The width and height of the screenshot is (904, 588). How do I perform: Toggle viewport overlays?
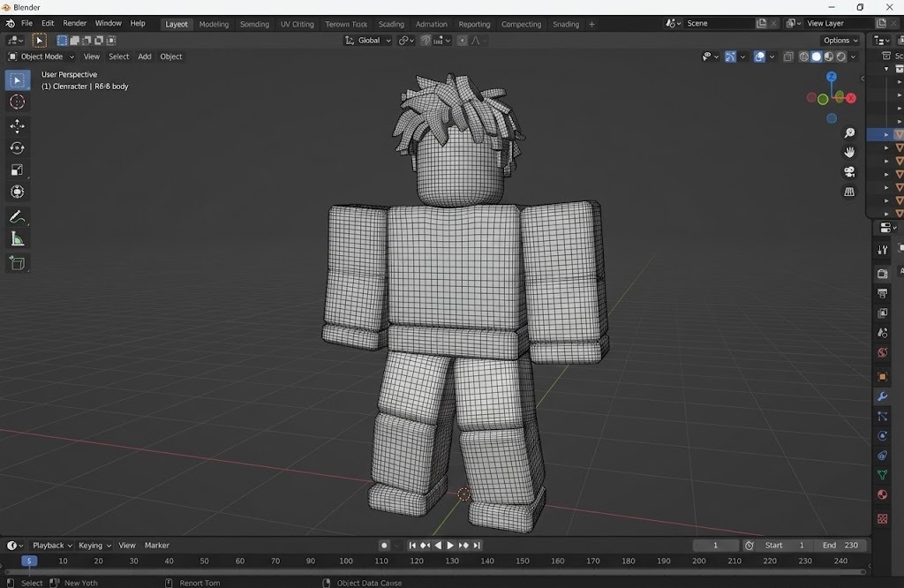(x=759, y=57)
